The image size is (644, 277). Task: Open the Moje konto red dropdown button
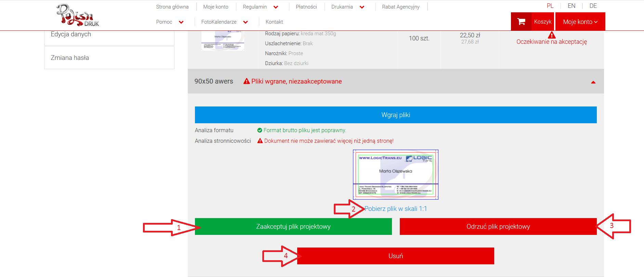click(580, 22)
